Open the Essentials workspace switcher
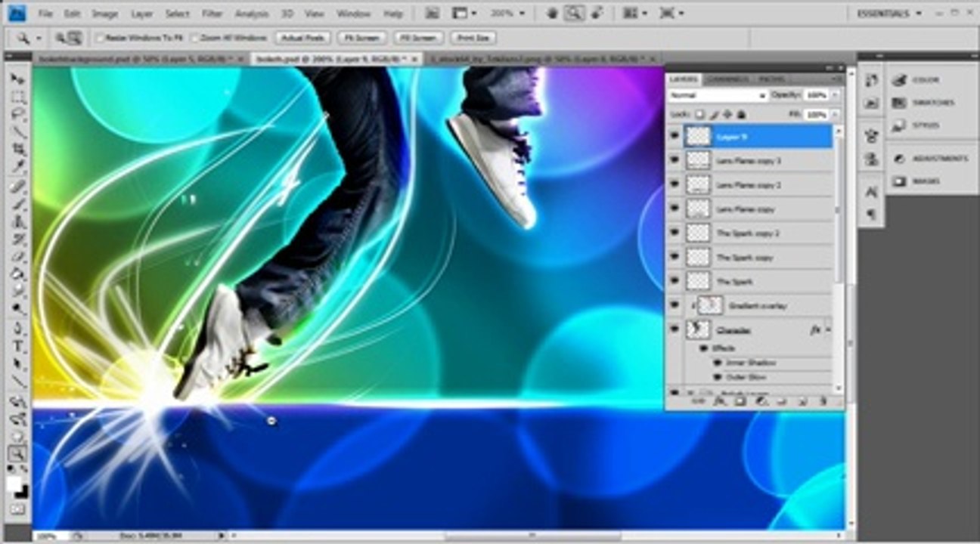 (889, 13)
